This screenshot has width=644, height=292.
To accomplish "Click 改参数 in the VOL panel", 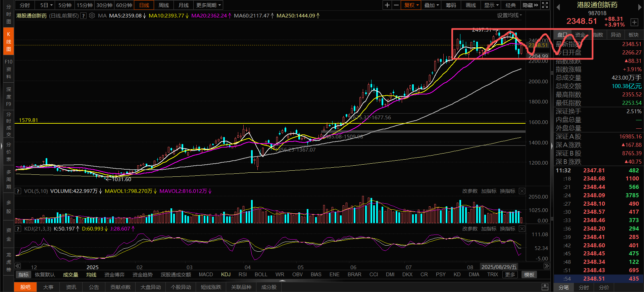I will click(x=470, y=191).
